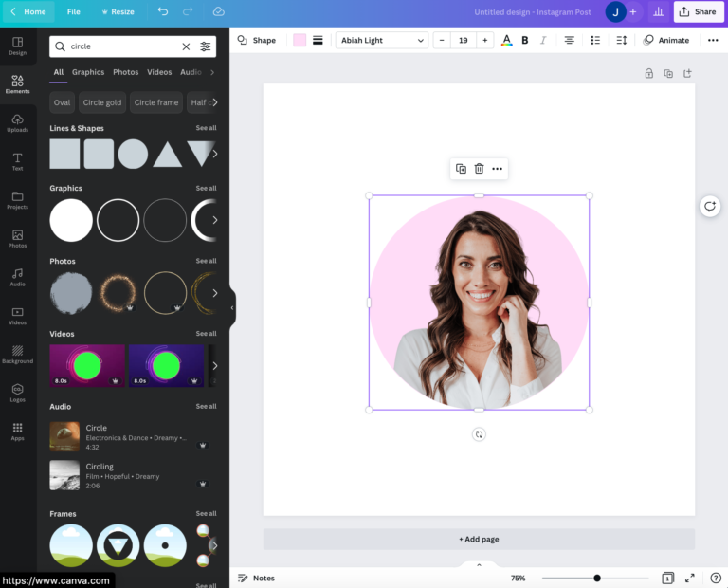The width and height of the screenshot is (728, 588).
Task: Click the undo arrow
Action: (163, 11)
